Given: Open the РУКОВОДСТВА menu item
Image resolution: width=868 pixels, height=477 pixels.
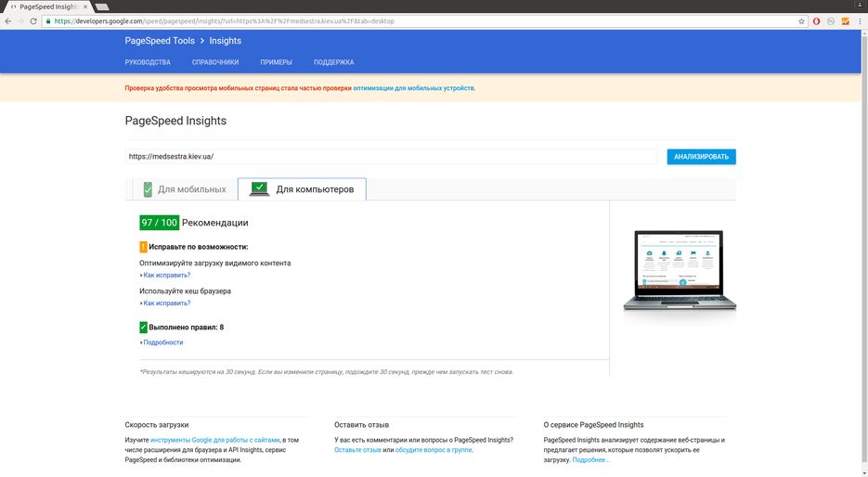Looking at the screenshot, I should (148, 62).
